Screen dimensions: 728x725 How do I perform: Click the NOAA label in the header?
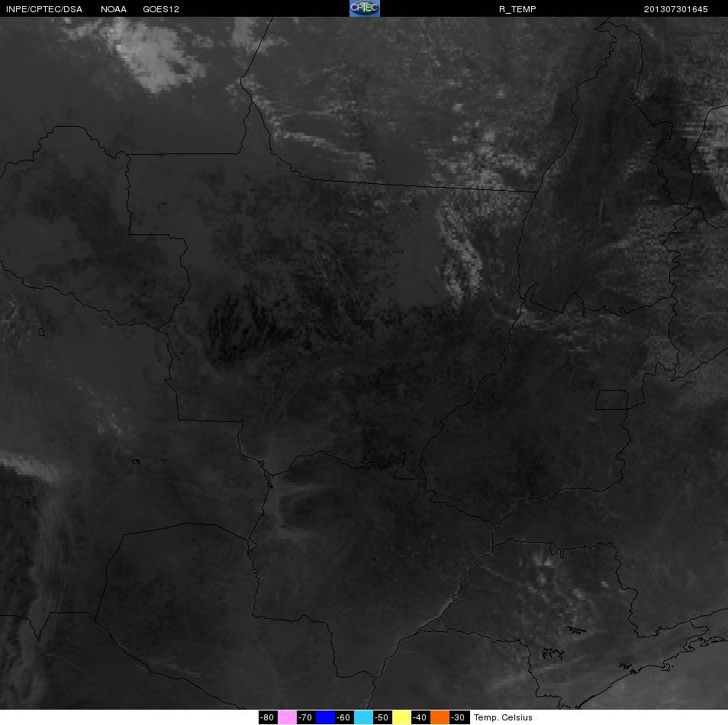114,9
